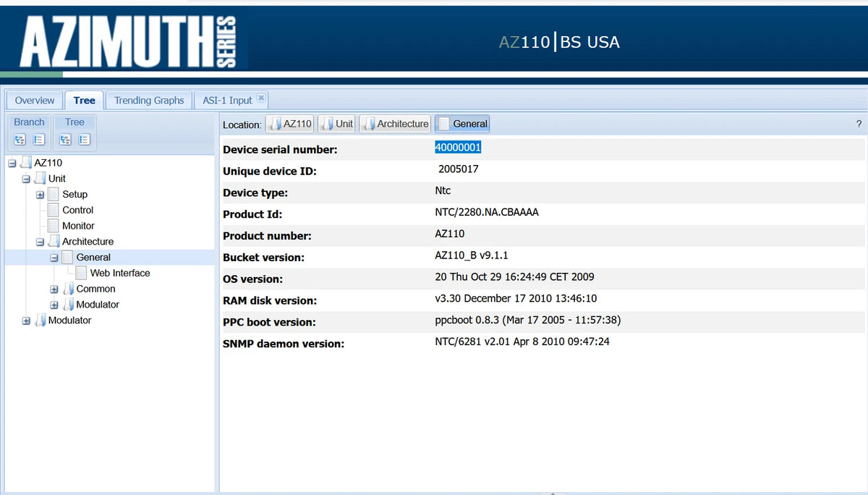868x495 pixels.
Task: Click the Product number label
Action: (267, 236)
